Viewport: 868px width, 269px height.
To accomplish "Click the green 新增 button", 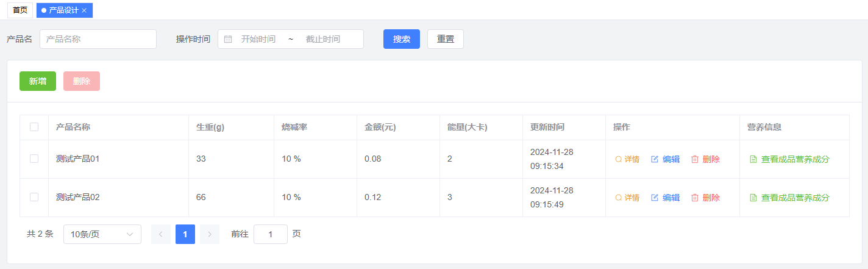I will 38,81.
